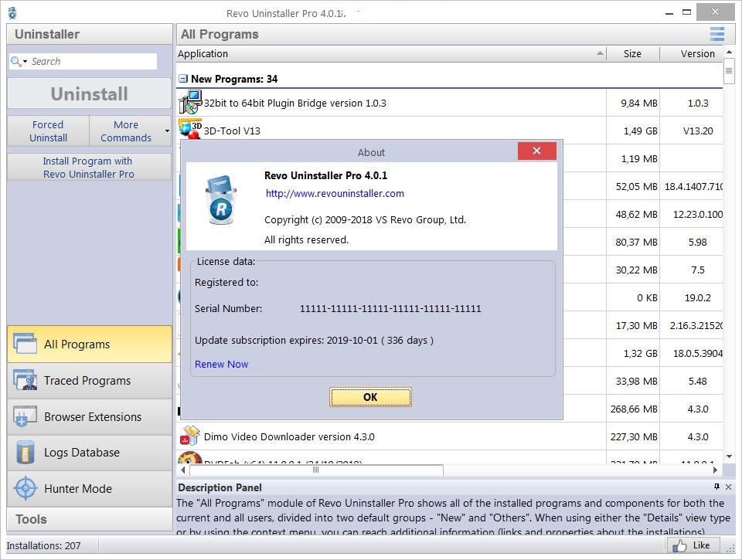742x560 pixels.
Task: Click the Hunter Mode crosshair icon
Action: click(x=25, y=488)
